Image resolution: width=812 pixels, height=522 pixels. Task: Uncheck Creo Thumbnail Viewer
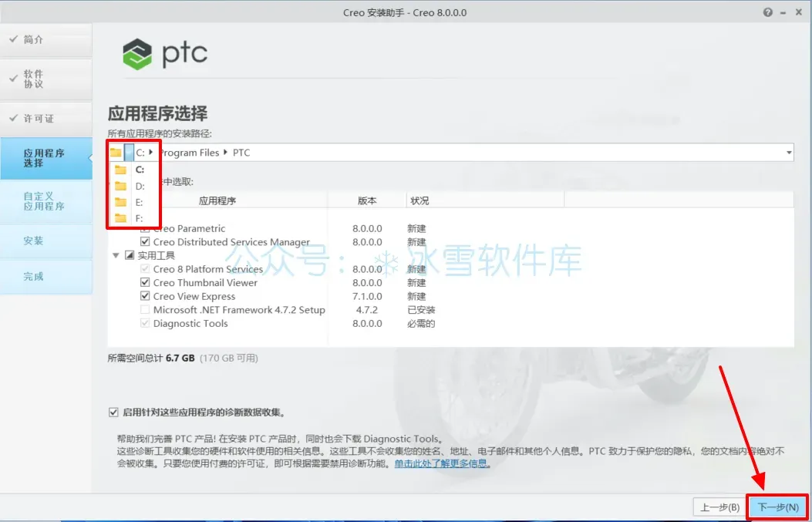145,283
